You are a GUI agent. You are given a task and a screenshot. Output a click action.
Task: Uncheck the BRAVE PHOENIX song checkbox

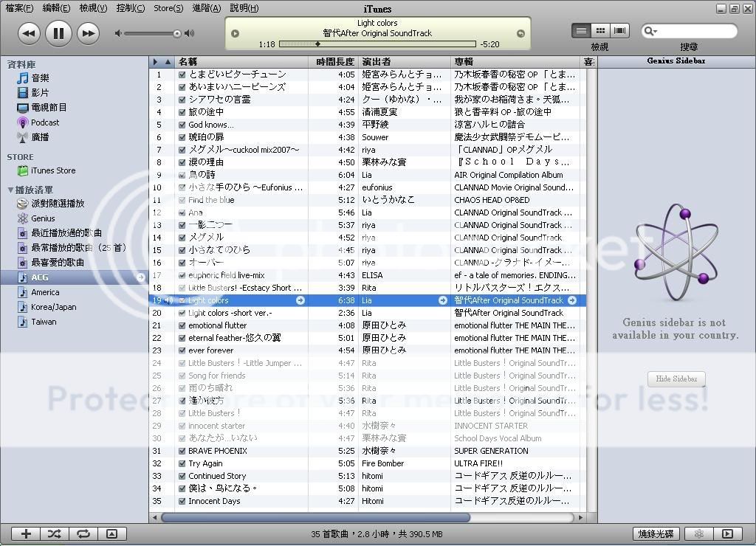(182, 451)
